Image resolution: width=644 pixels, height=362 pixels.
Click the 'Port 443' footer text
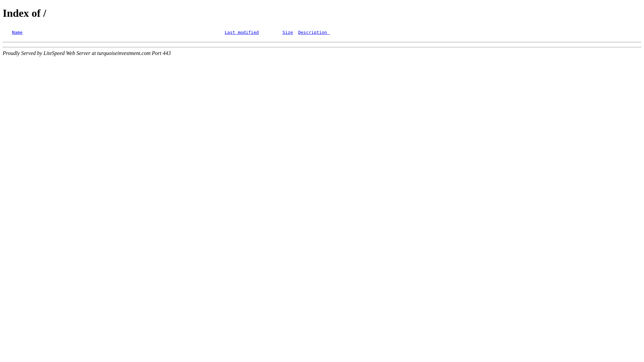[x=161, y=53]
